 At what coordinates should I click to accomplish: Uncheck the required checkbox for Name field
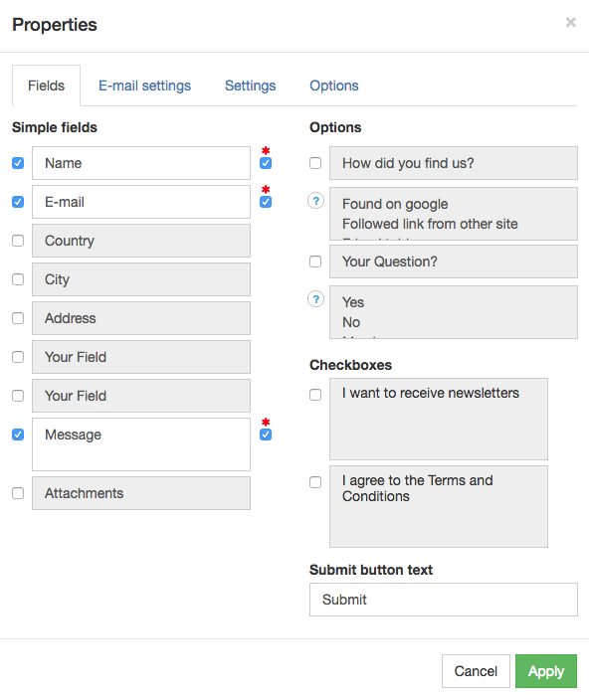[266, 163]
